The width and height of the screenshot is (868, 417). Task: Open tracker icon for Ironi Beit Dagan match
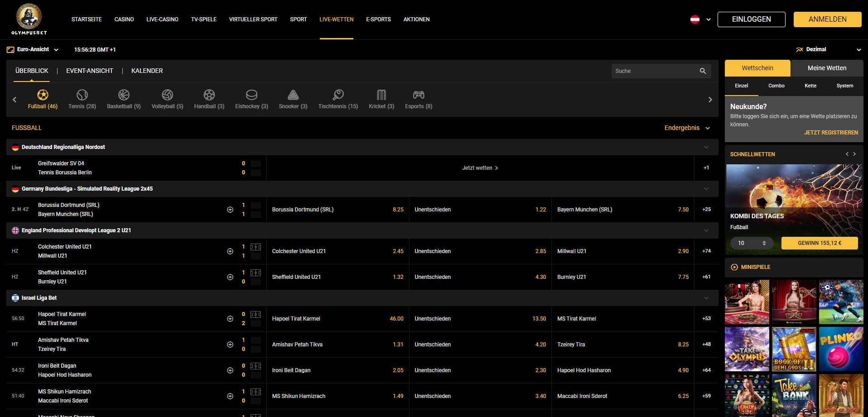230,370
